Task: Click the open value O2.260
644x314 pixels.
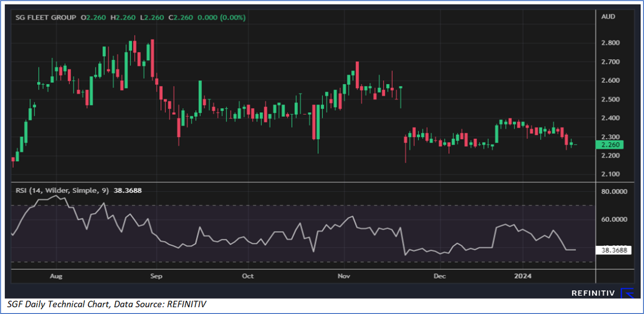Action: click(x=93, y=17)
